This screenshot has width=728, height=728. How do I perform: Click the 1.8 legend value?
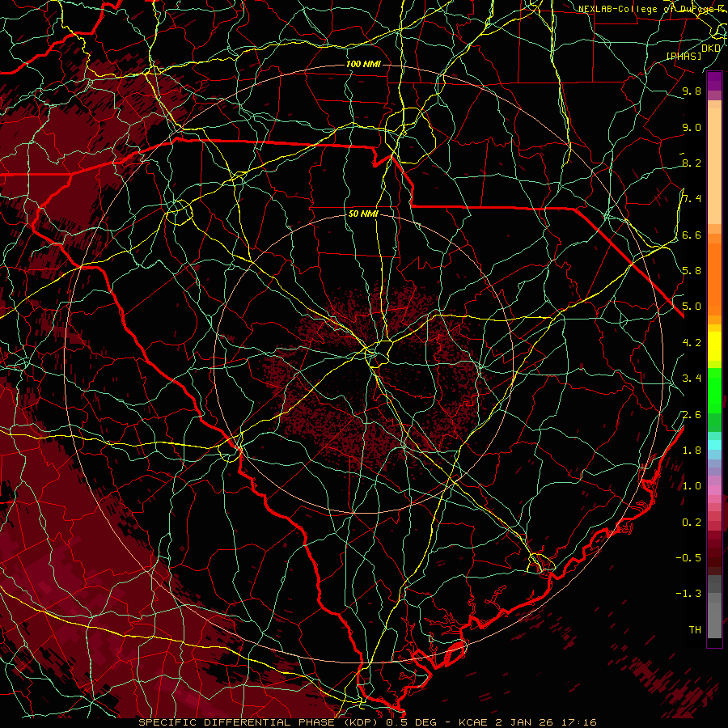(x=692, y=451)
